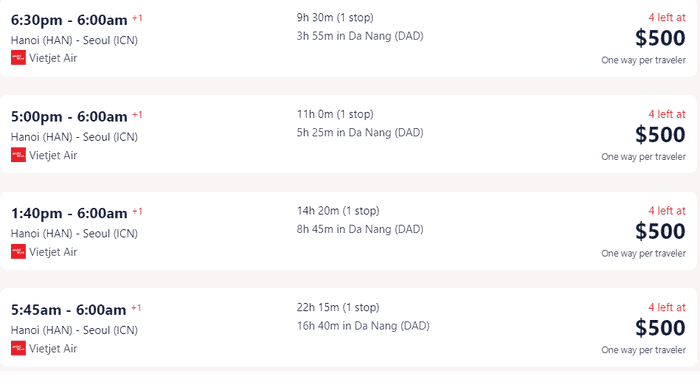Image resolution: width=700 pixels, height=384 pixels.
Task: Click the 8h 45m in Da Nang layover text
Action: (x=360, y=230)
